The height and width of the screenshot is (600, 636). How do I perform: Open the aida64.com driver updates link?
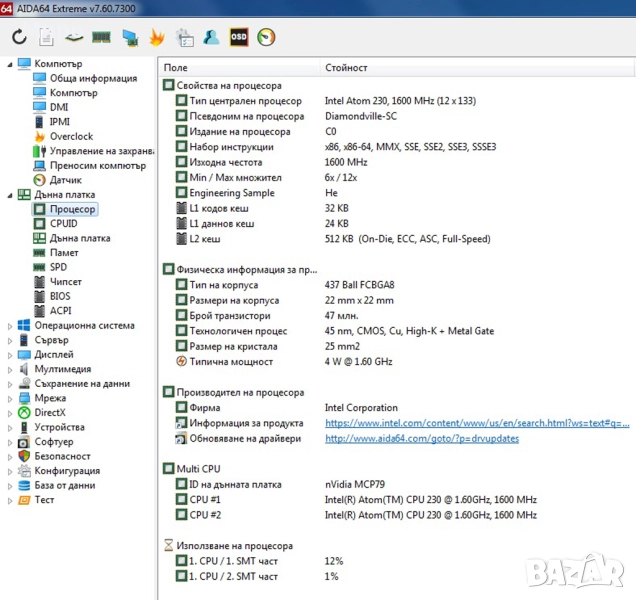[x=421, y=438]
